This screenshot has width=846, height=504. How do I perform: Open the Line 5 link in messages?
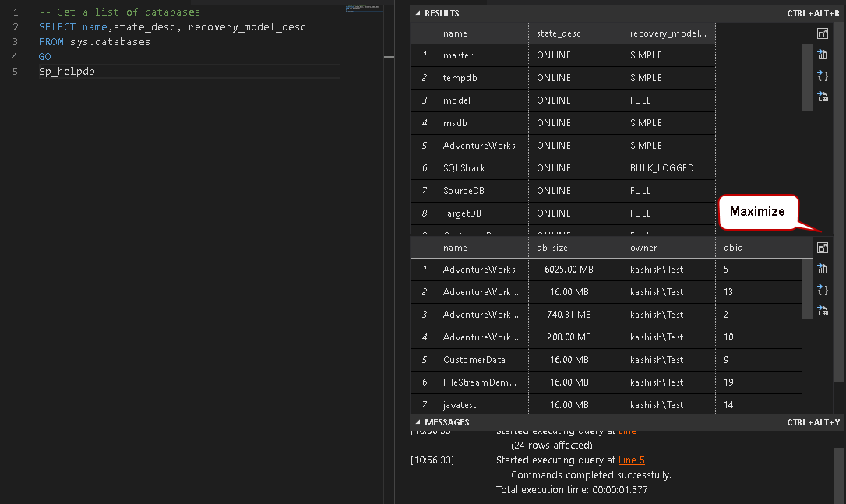[631, 460]
